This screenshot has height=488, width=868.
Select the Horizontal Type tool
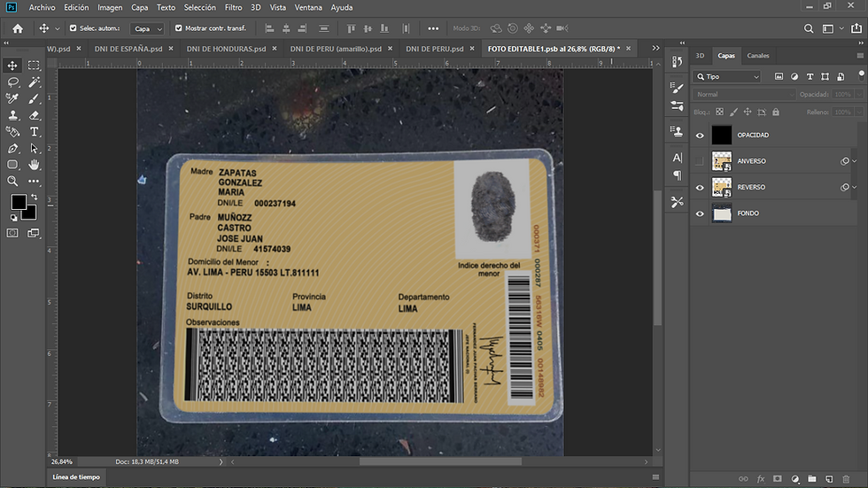tap(34, 132)
